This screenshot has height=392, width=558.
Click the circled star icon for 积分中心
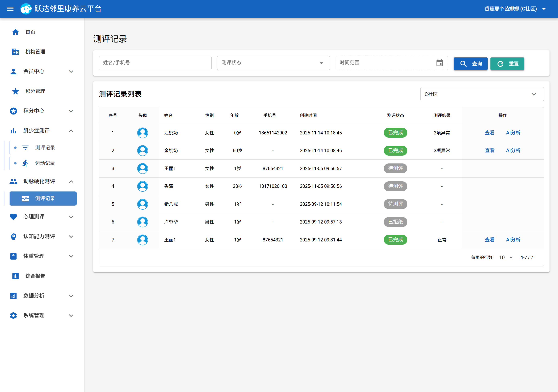[13, 111]
